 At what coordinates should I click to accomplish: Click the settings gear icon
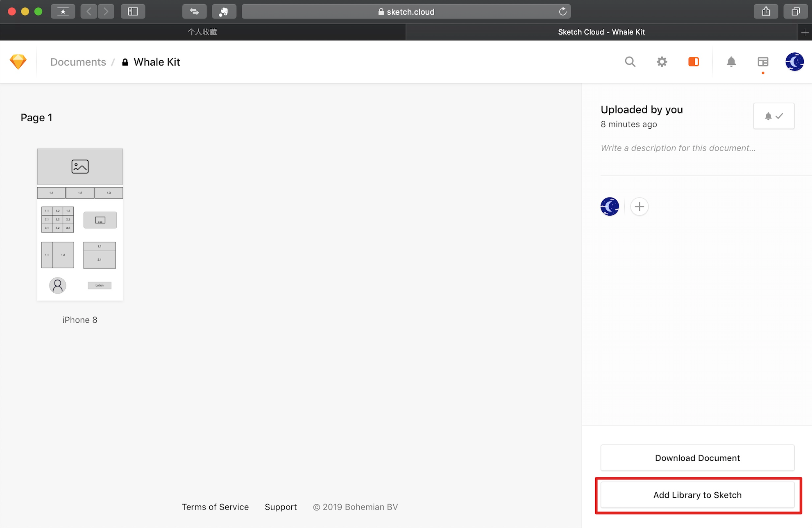pyautogui.click(x=662, y=62)
